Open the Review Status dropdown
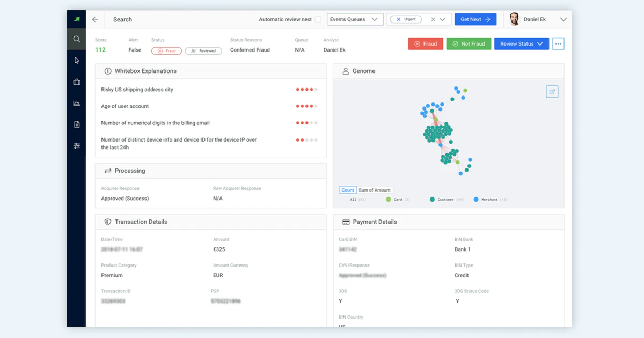This screenshot has width=644, height=338. pyautogui.click(x=521, y=44)
